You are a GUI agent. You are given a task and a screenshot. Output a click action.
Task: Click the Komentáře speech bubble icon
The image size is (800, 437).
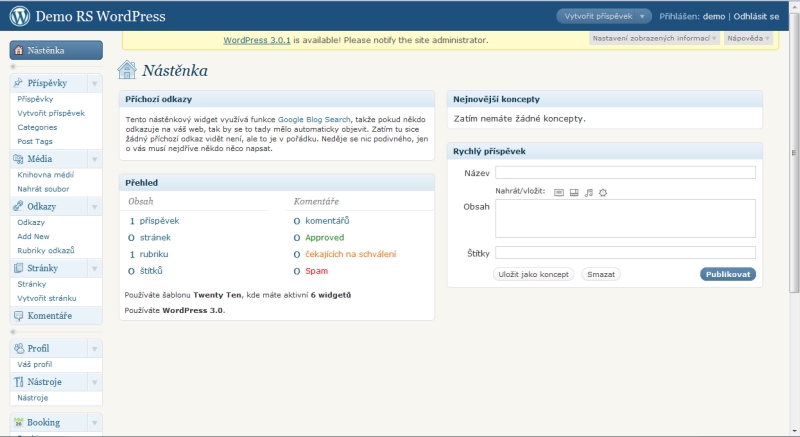[18, 316]
